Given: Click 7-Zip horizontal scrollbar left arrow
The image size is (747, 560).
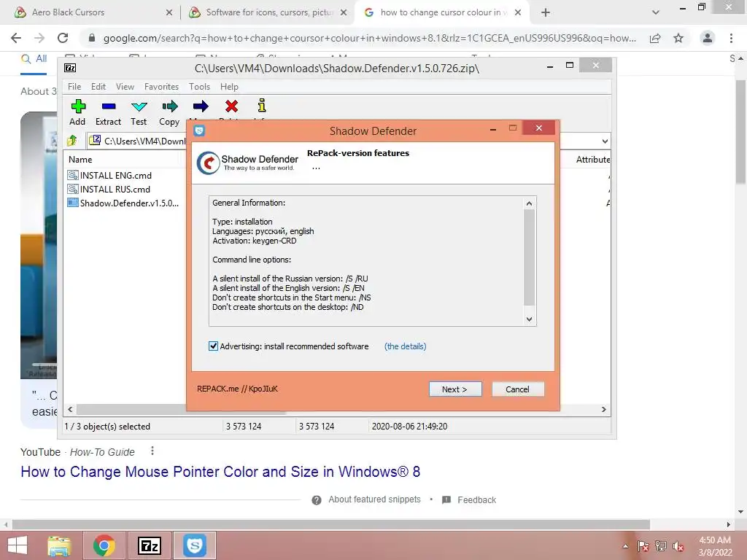Looking at the screenshot, I should coord(71,409).
